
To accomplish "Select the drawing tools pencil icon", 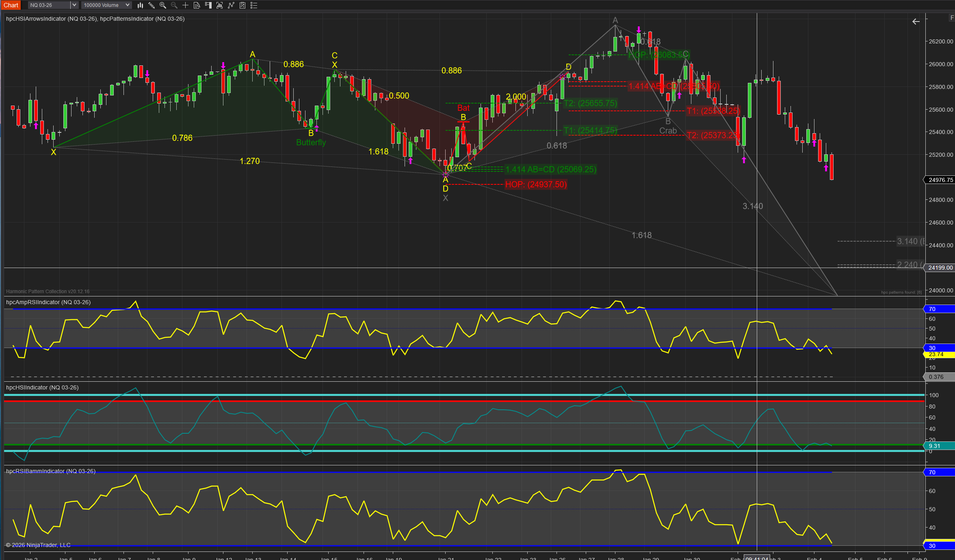I will tap(152, 5).
